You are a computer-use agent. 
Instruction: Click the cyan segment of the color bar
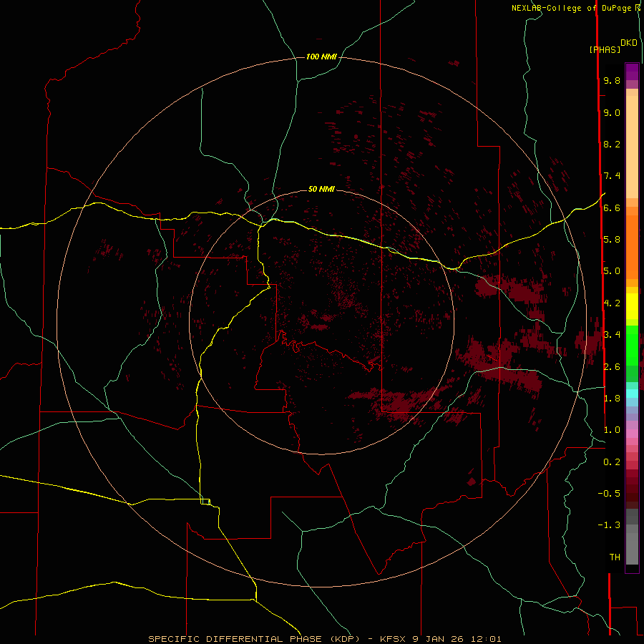(x=632, y=394)
